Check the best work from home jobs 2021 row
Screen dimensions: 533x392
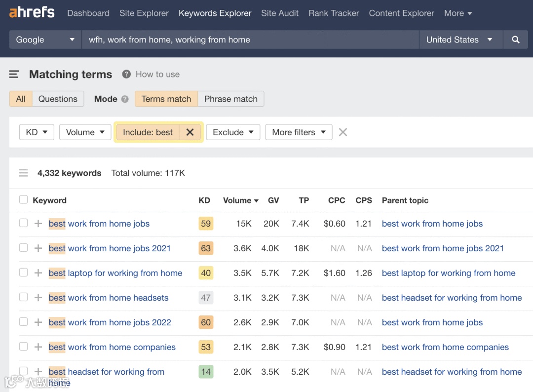coord(24,247)
